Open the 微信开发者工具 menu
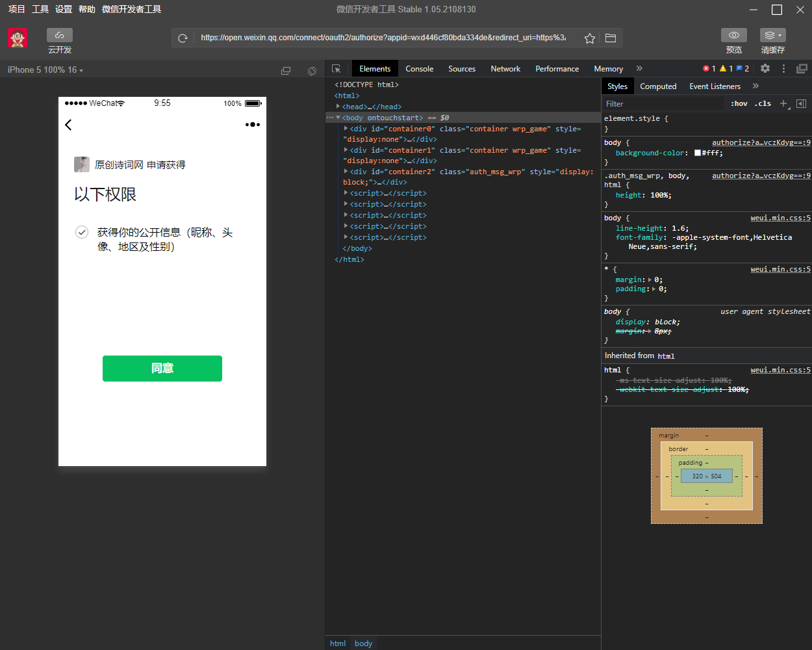 (x=132, y=9)
